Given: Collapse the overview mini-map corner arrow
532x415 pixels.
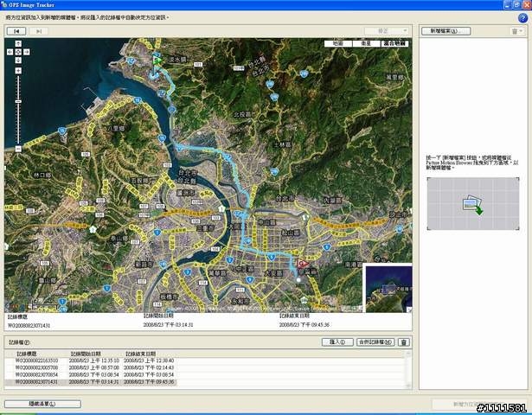Looking at the screenshot, I should coord(409,310).
